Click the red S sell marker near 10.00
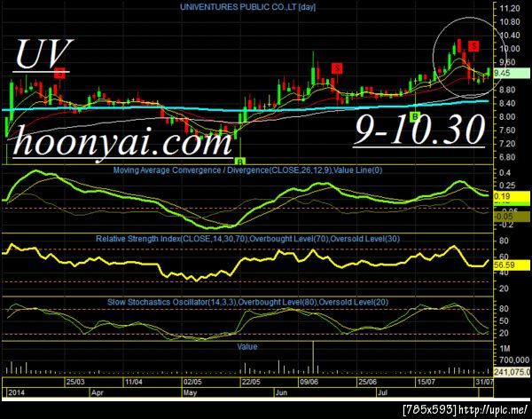 click(473, 46)
